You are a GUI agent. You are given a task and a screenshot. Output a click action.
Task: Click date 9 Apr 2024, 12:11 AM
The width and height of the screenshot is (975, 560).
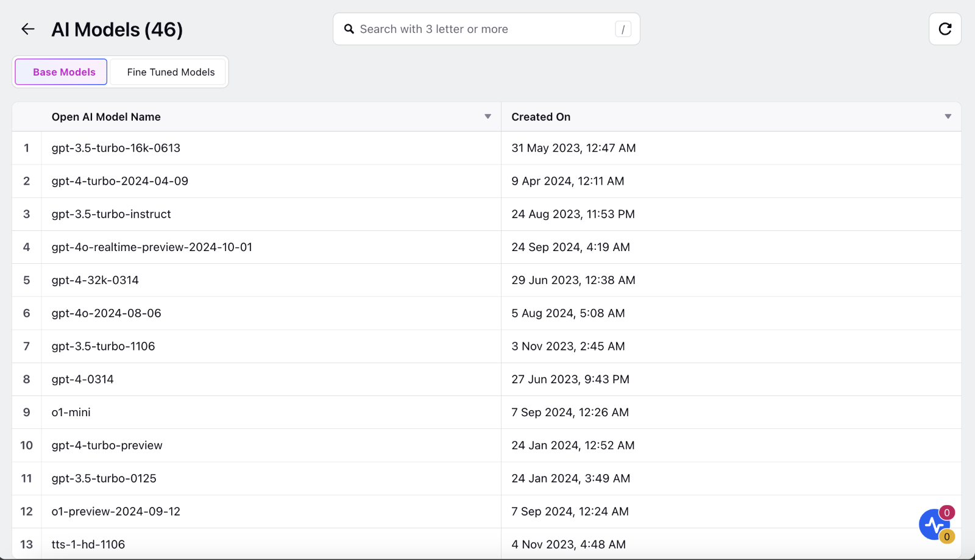click(568, 181)
